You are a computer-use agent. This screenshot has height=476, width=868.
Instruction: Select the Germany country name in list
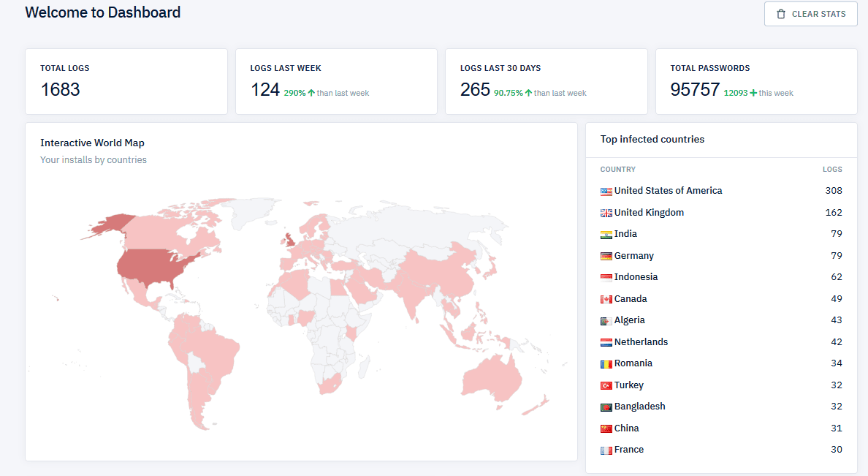pyautogui.click(x=633, y=256)
